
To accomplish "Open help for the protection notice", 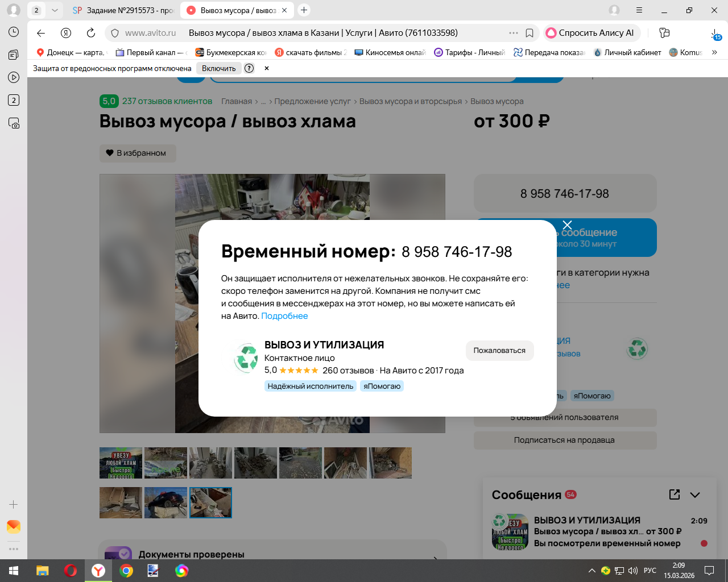I will tap(249, 68).
